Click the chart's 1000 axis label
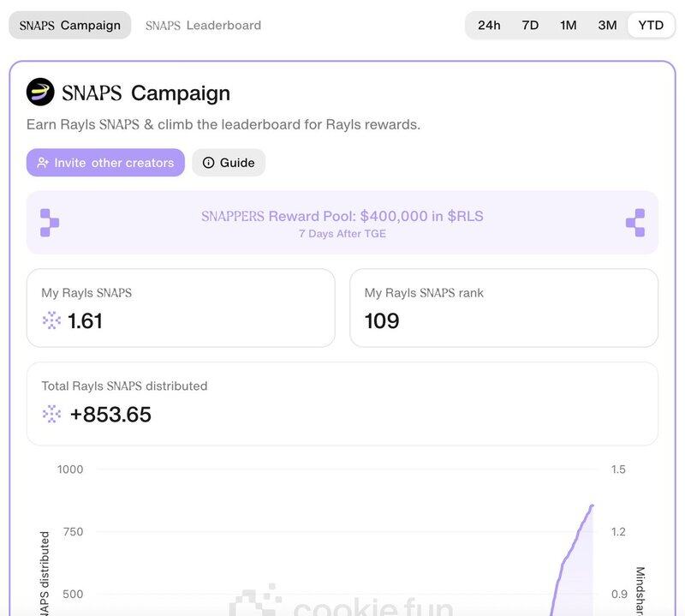This screenshot has width=685, height=616. click(70, 469)
